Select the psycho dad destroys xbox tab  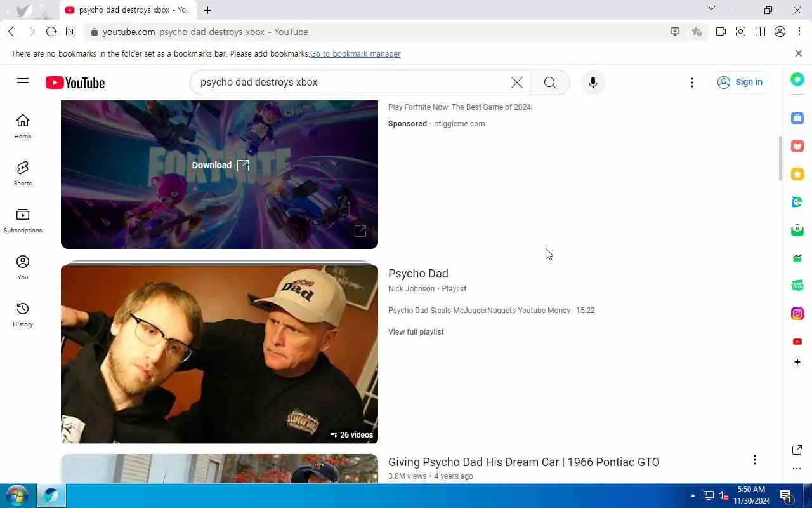pyautogui.click(x=127, y=10)
